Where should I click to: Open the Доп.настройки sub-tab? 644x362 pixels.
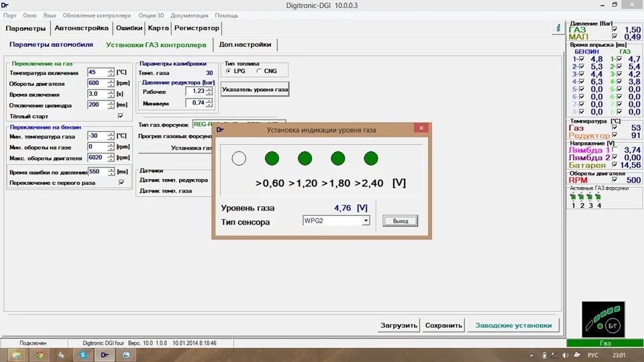tap(246, 44)
